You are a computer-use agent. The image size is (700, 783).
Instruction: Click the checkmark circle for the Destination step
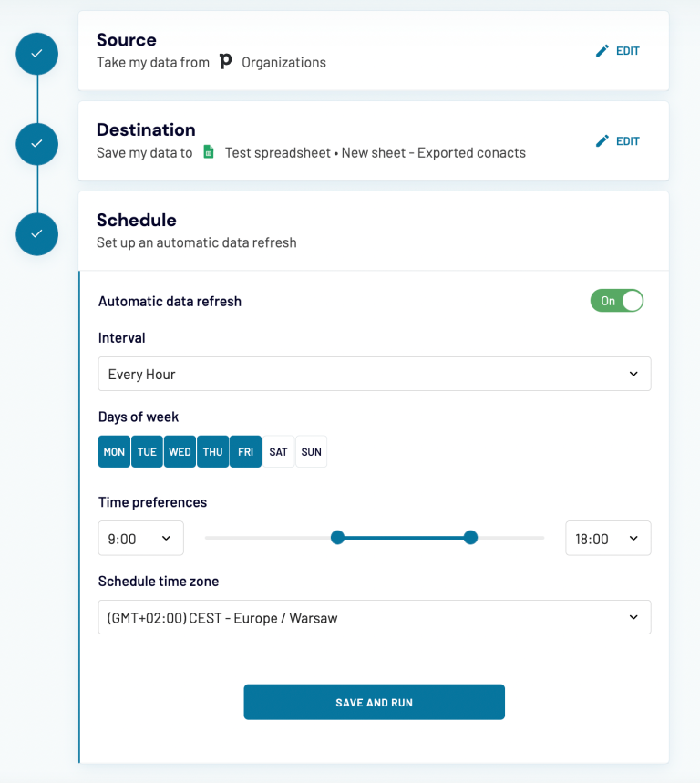(x=36, y=143)
